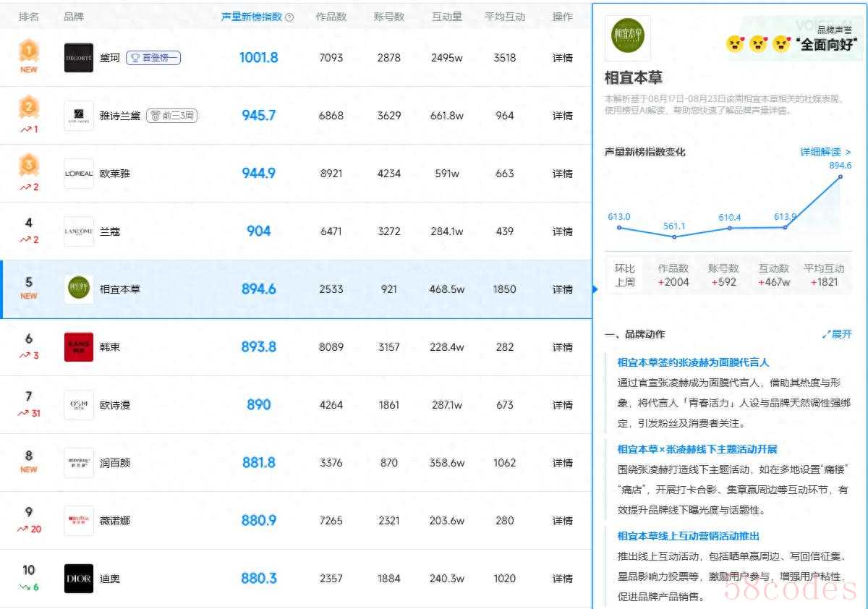Click the 首登榜一 trophy badge next to 黛珂
The width and height of the screenshot is (868, 609).
point(153,58)
